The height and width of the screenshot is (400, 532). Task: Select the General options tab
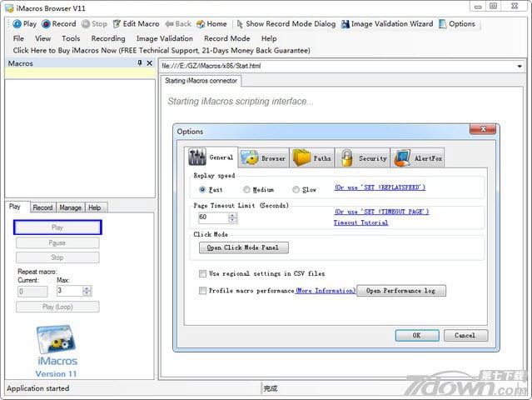(211, 157)
